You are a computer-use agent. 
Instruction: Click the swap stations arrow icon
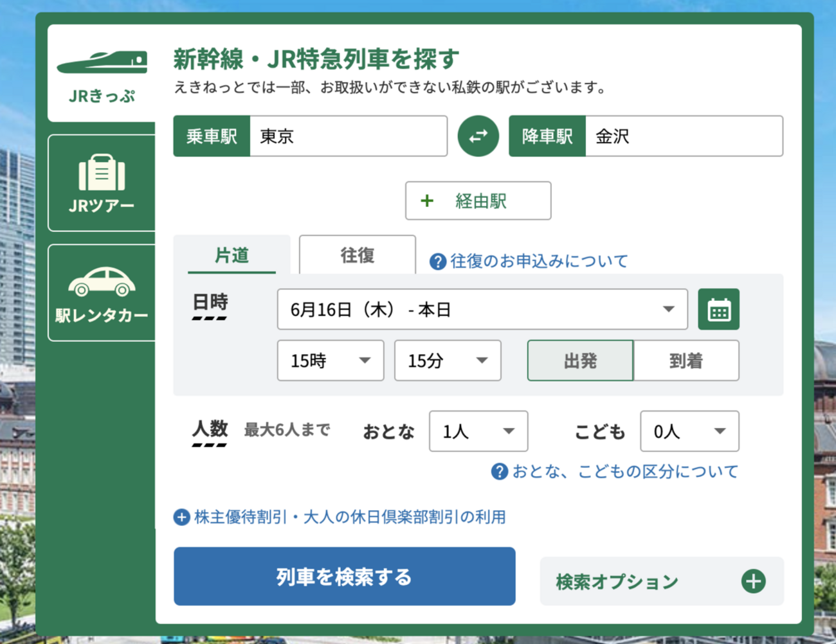point(478,136)
